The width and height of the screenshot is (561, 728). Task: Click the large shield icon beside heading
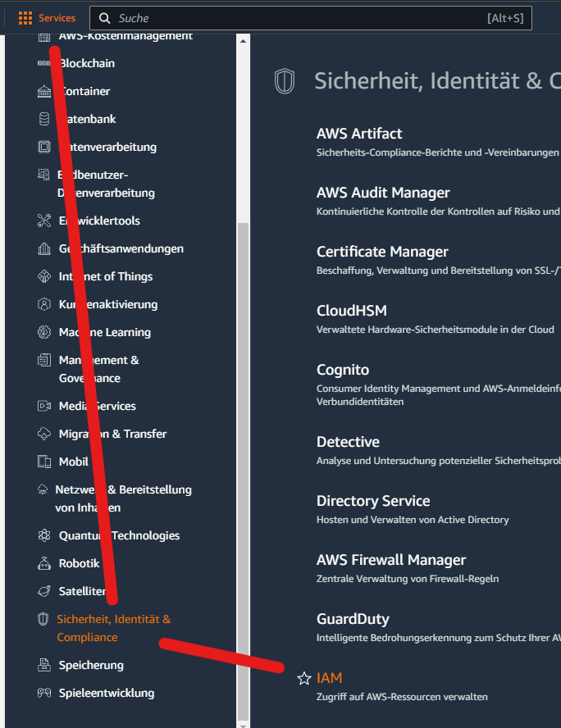click(285, 81)
